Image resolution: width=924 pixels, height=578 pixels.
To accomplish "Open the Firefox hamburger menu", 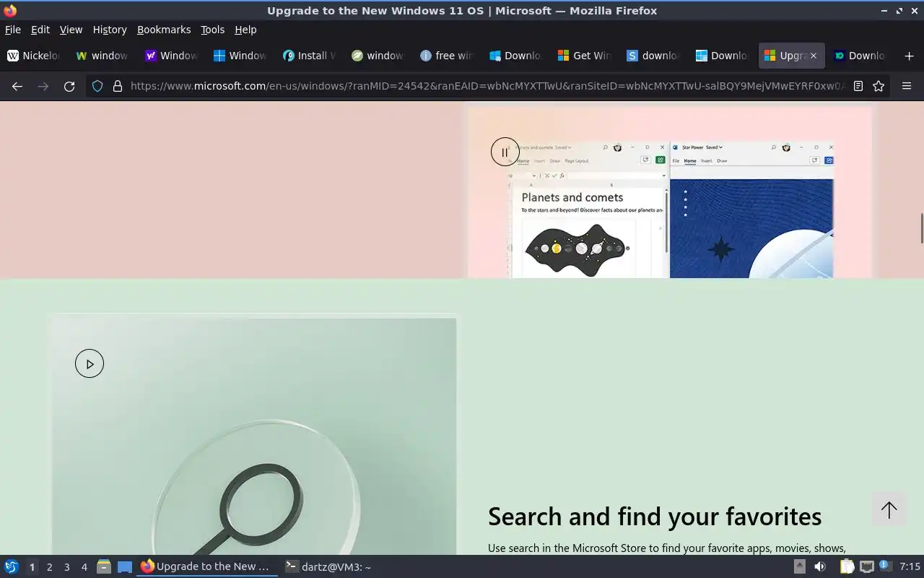I will click(907, 86).
